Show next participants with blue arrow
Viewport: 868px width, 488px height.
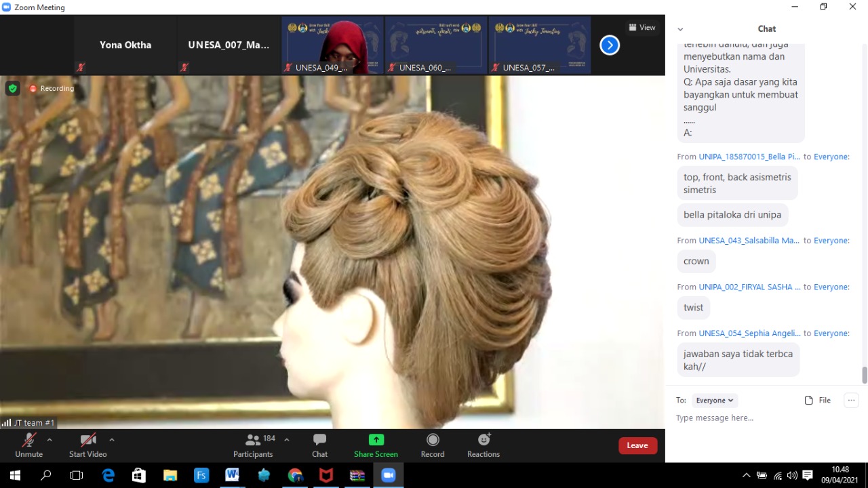pyautogui.click(x=610, y=45)
